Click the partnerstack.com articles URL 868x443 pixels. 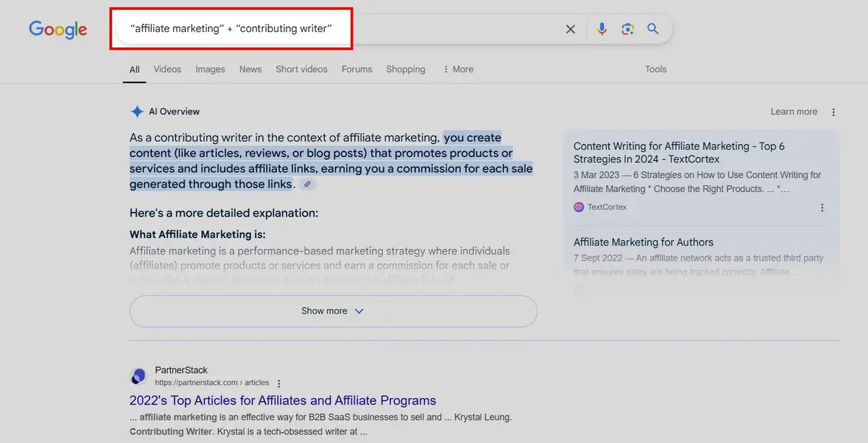point(212,383)
